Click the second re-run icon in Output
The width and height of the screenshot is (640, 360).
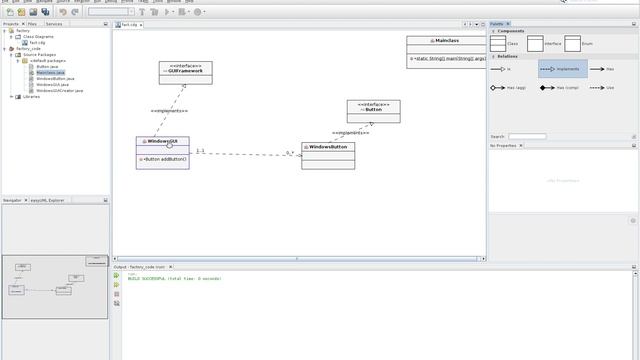117,284
